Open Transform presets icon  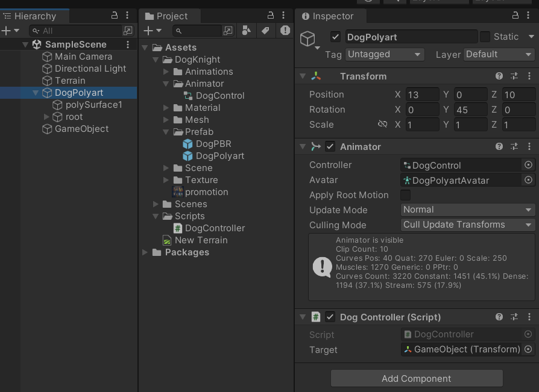pyautogui.click(x=514, y=76)
